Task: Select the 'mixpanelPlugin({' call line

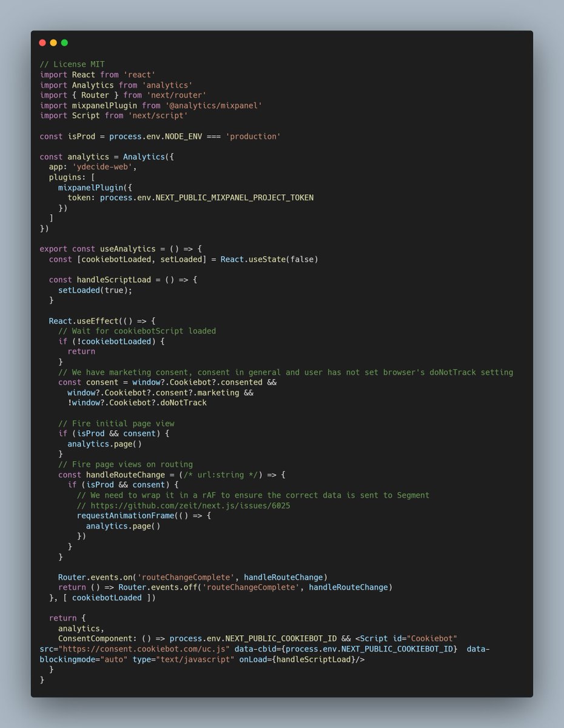Action: 95,187
